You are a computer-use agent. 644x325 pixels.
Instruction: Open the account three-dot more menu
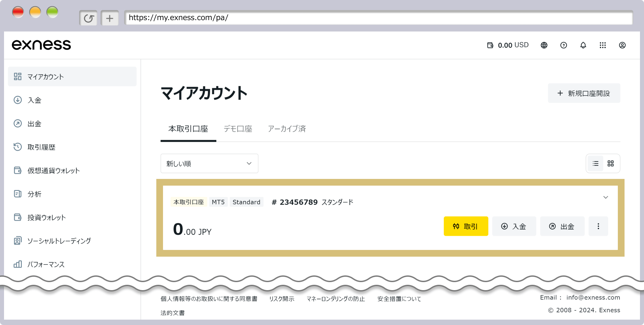tap(598, 226)
